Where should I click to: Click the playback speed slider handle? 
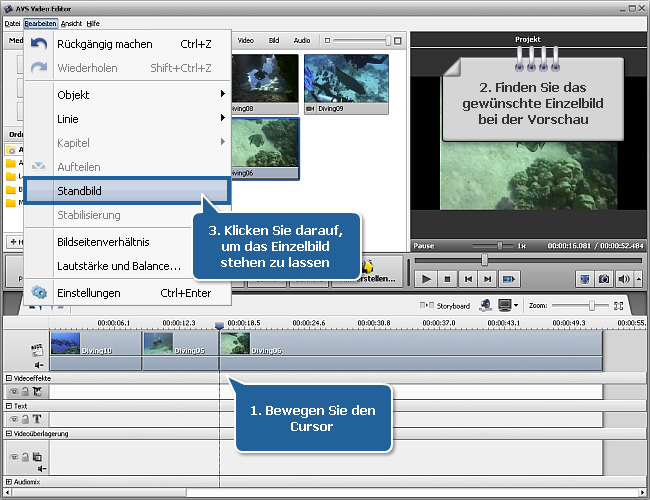[x=500, y=245]
